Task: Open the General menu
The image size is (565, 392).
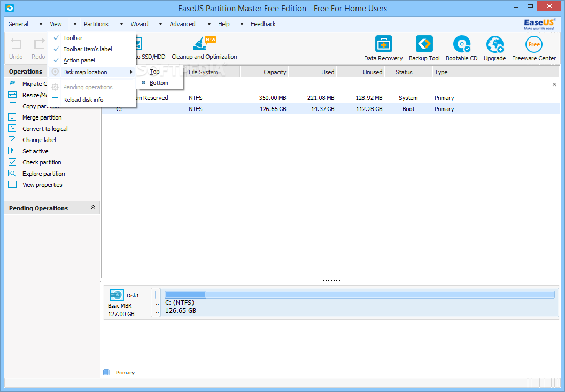Action: pos(18,24)
